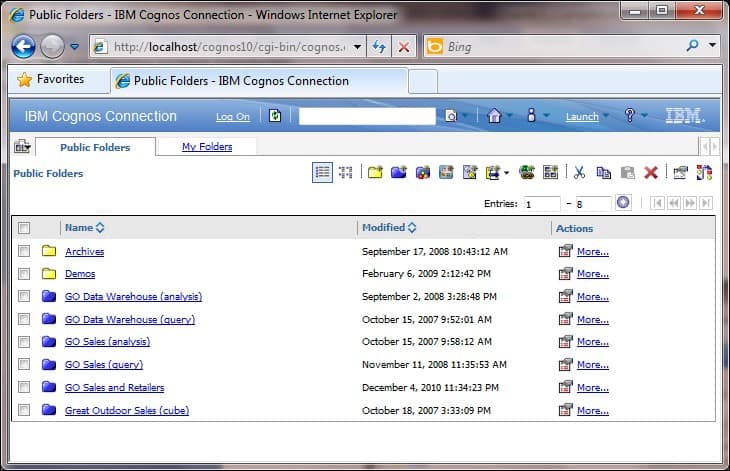The height and width of the screenshot is (471, 730).
Task: Switch to the My Folders tab
Action: 207,147
